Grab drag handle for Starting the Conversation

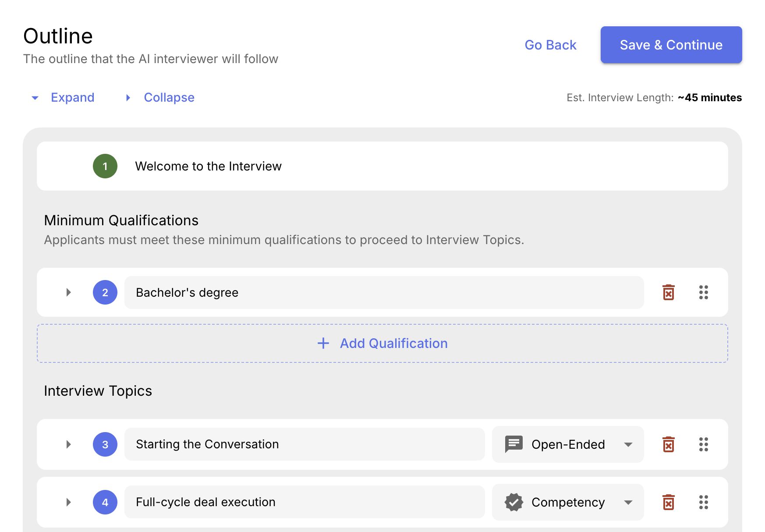point(703,444)
